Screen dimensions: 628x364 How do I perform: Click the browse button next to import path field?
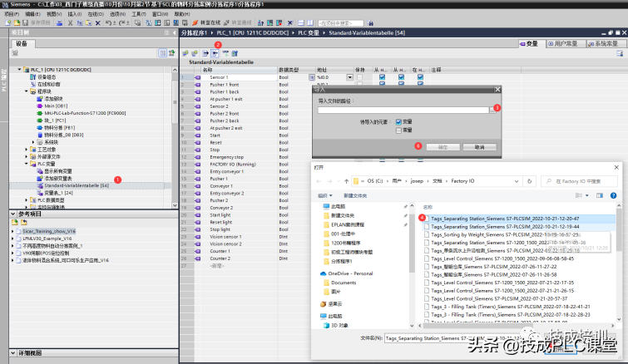[x=492, y=110]
